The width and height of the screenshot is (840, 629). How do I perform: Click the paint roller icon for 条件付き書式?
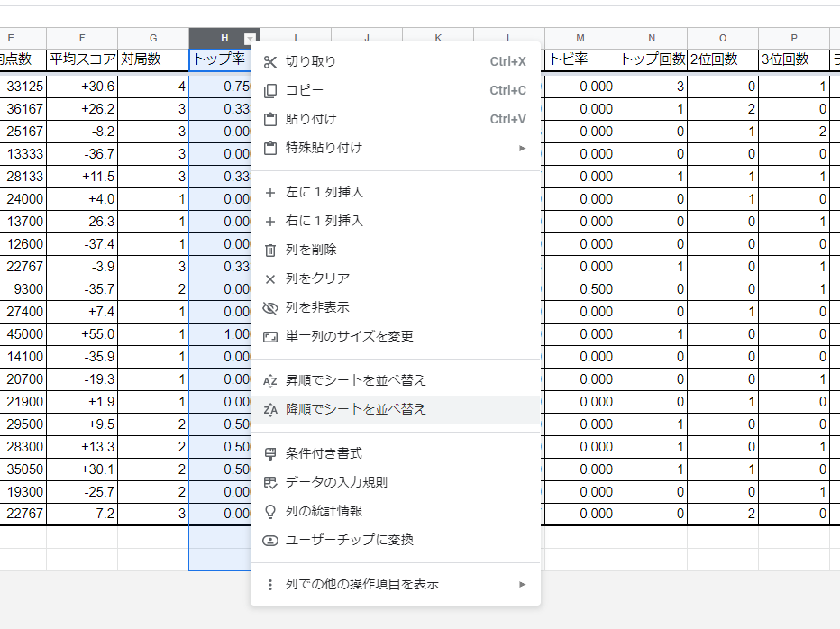pos(270,454)
